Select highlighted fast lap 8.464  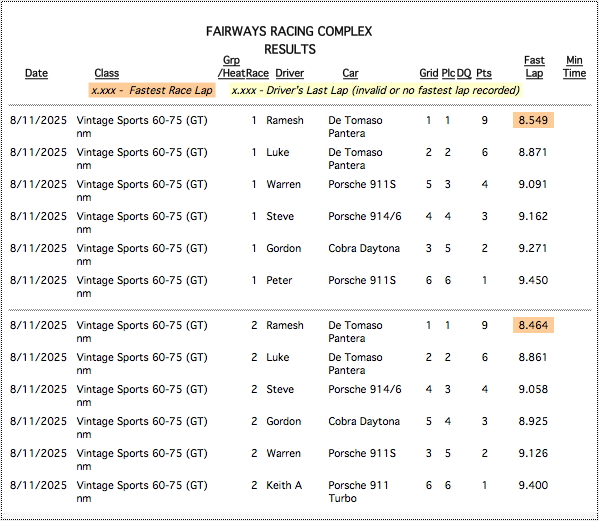pos(533,325)
